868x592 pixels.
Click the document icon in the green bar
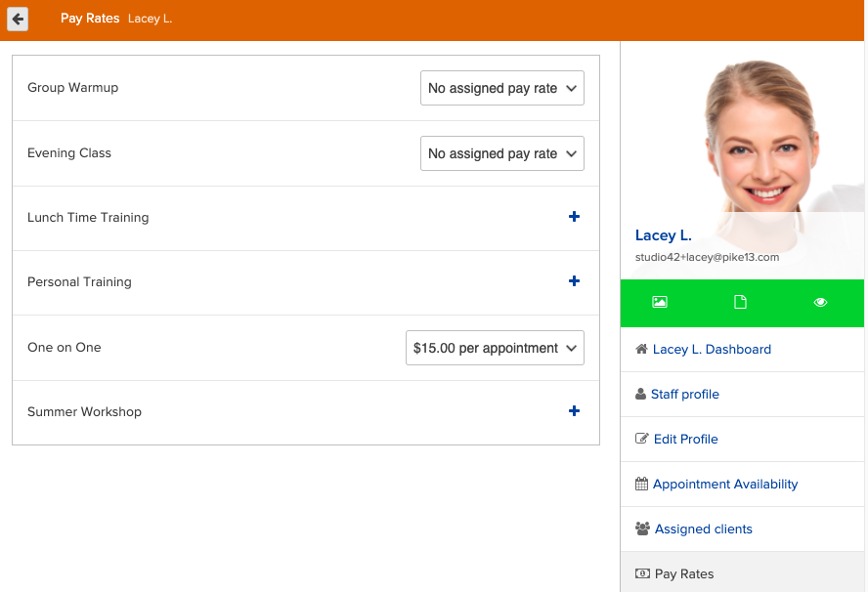pyautogui.click(x=740, y=303)
